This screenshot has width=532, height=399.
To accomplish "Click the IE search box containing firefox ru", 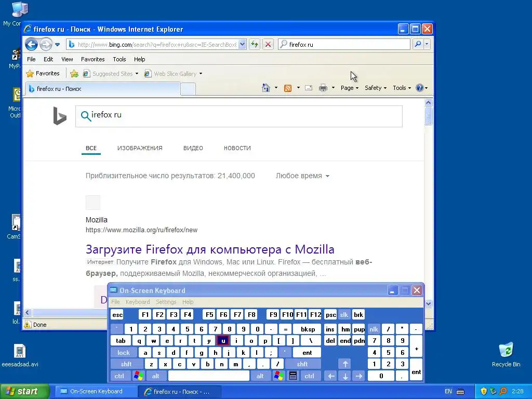I will tap(344, 45).
